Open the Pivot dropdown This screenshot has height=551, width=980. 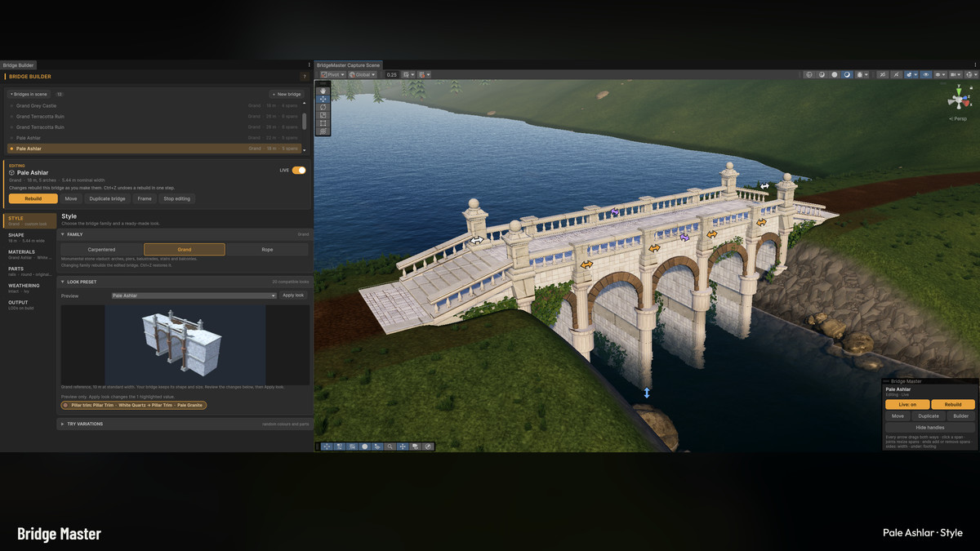pos(333,74)
